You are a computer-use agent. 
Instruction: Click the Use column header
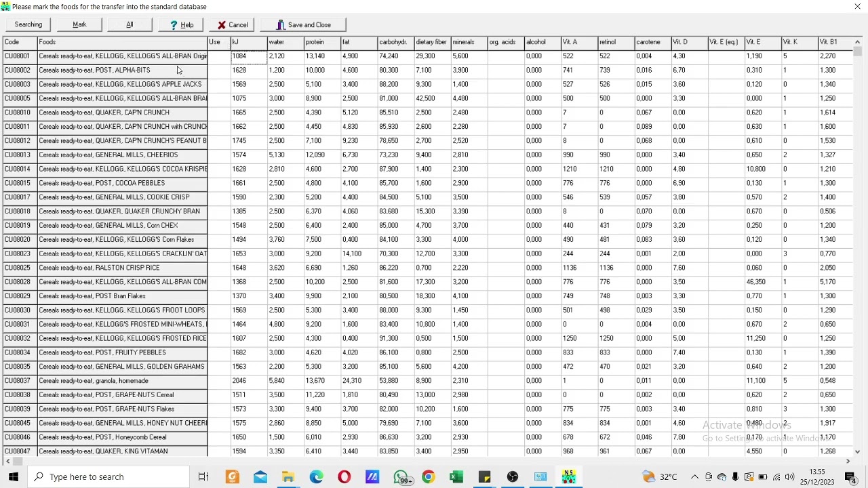pos(218,42)
